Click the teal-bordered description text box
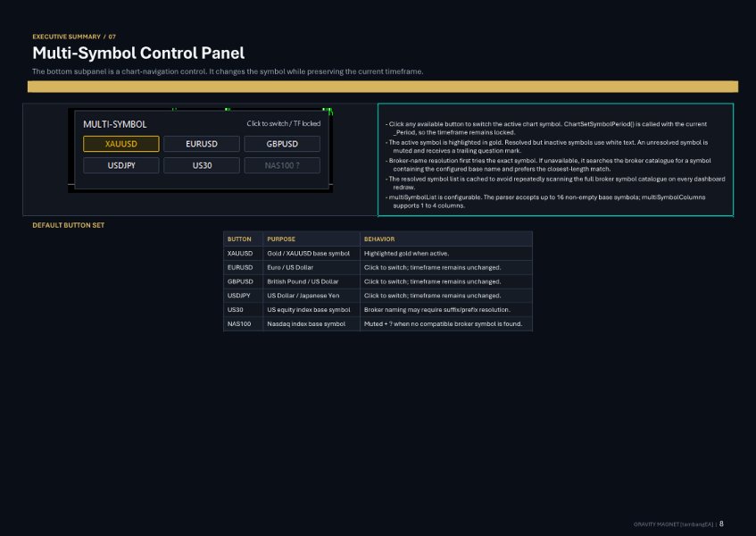Image resolution: width=756 pixels, height=536 pixels. 555,160
